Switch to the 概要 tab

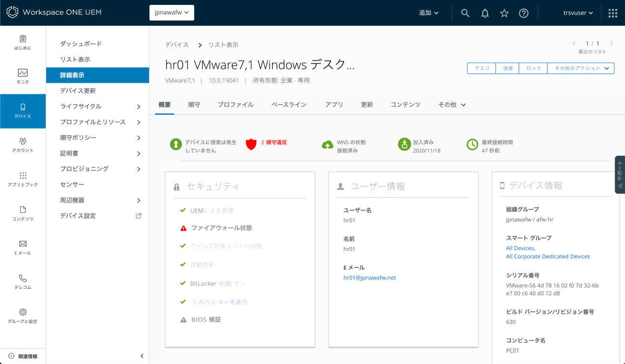165,104
